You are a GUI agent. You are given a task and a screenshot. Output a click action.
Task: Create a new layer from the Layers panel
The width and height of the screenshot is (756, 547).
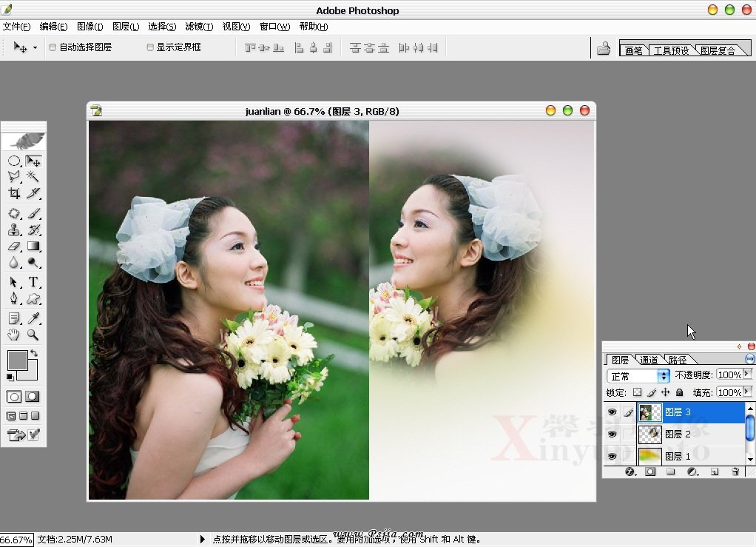[x=714, y=472]
